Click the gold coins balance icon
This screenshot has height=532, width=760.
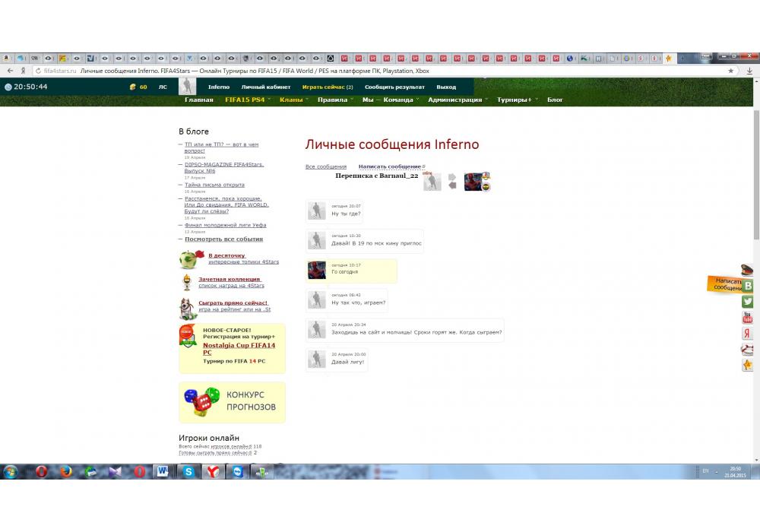coord(133,87)
